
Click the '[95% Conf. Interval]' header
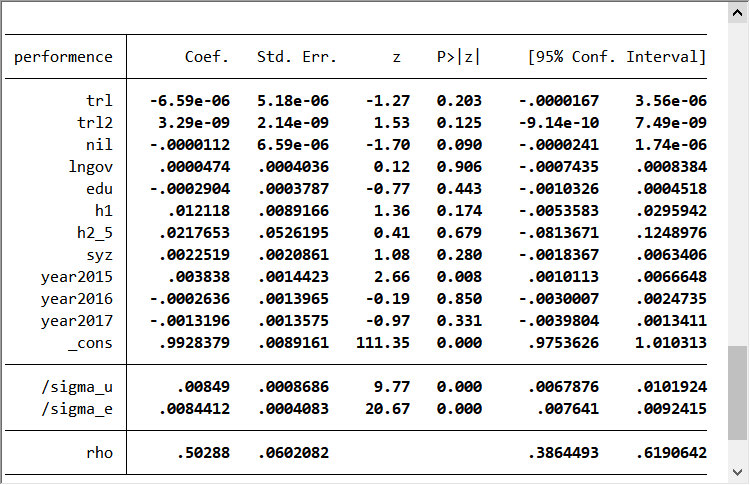pos(616,57)
